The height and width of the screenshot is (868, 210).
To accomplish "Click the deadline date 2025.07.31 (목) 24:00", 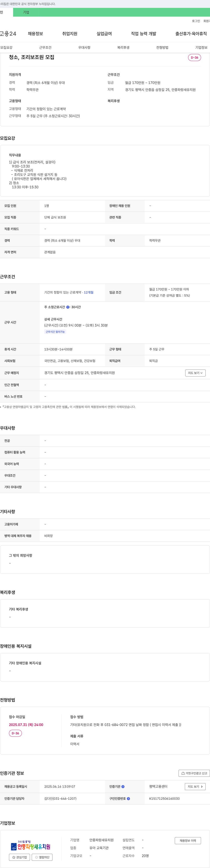I will [26, 725].
